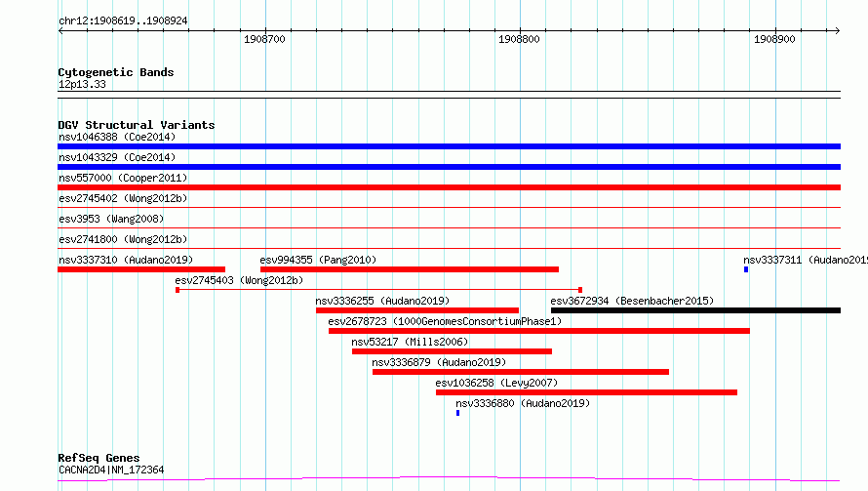The width and height of the screenshot is (868, 491).
Task: Click the esv3953 (Wang2008) label
Action: [x=111, y=219]
